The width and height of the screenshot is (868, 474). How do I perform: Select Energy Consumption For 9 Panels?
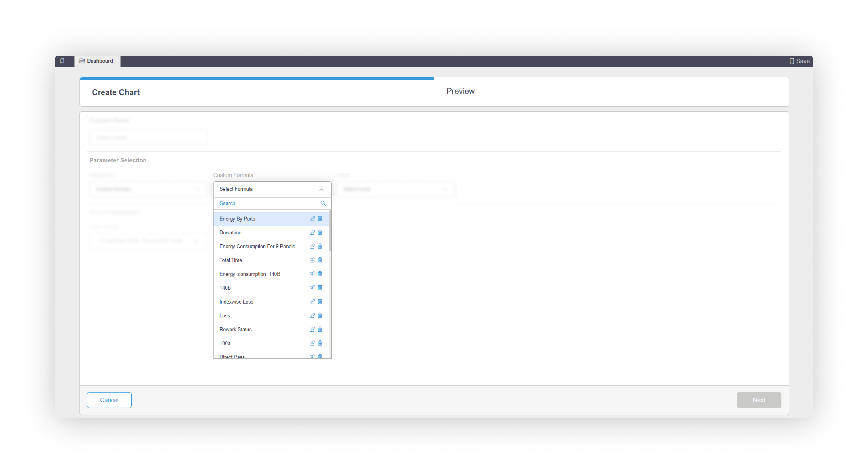point(271,246)
